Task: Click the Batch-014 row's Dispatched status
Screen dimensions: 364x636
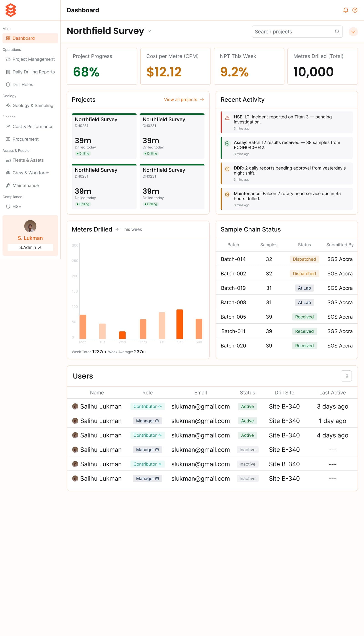Action: point(304,259)
